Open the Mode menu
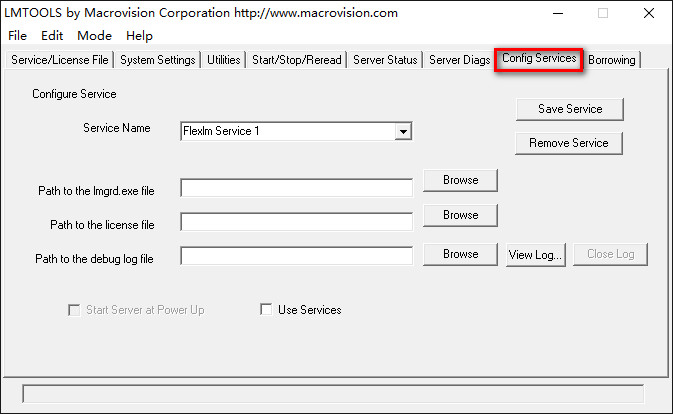 (94, 36)
